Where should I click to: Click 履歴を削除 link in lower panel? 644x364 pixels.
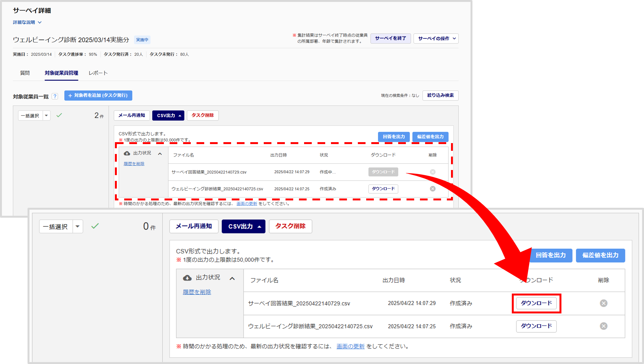click(197, 292)
